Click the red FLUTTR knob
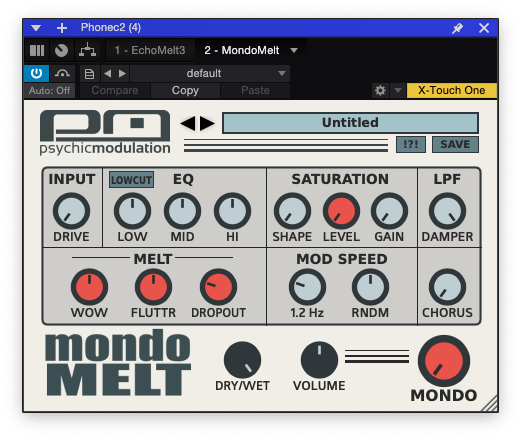This screenshot has width=521, height=439. point(153,287)
